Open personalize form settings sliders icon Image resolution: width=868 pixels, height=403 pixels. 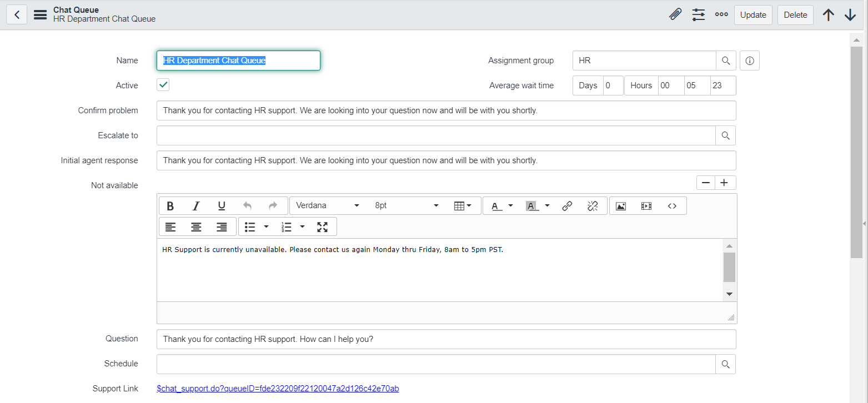[699, 15]
